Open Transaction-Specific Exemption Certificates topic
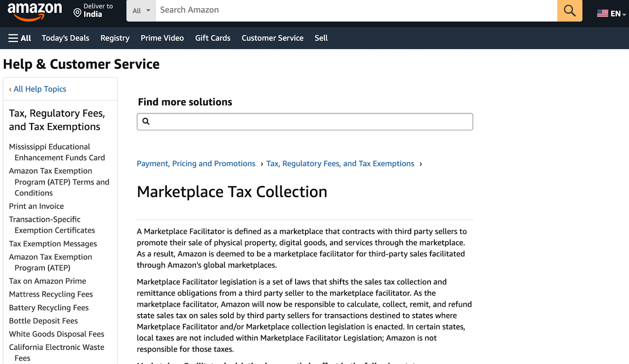629x364 pixels. [x=52, y=225]
